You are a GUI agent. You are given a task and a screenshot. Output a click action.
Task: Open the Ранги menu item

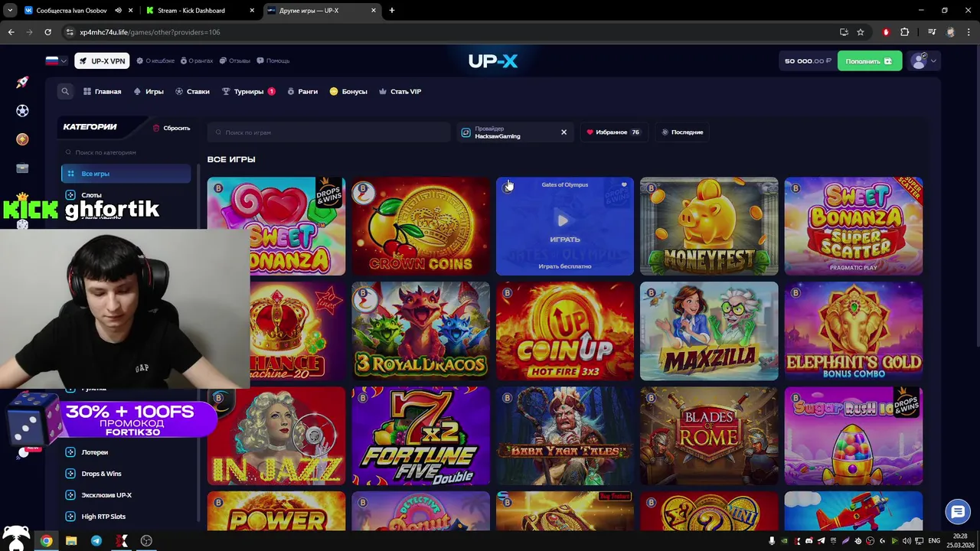click(302, 91)
